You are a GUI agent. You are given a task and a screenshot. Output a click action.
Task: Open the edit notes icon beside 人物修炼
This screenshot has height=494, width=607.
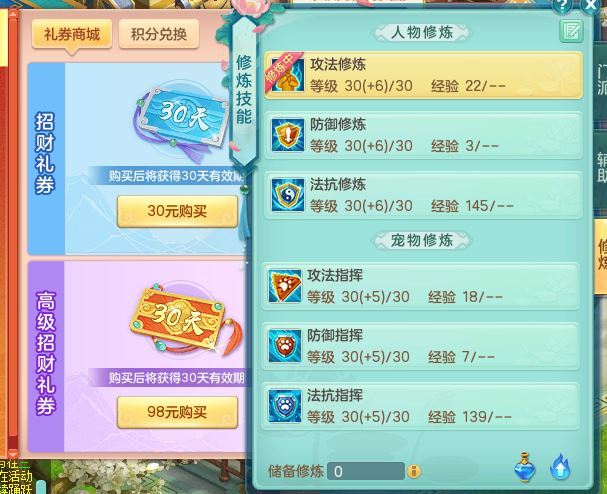pos(571,31)
